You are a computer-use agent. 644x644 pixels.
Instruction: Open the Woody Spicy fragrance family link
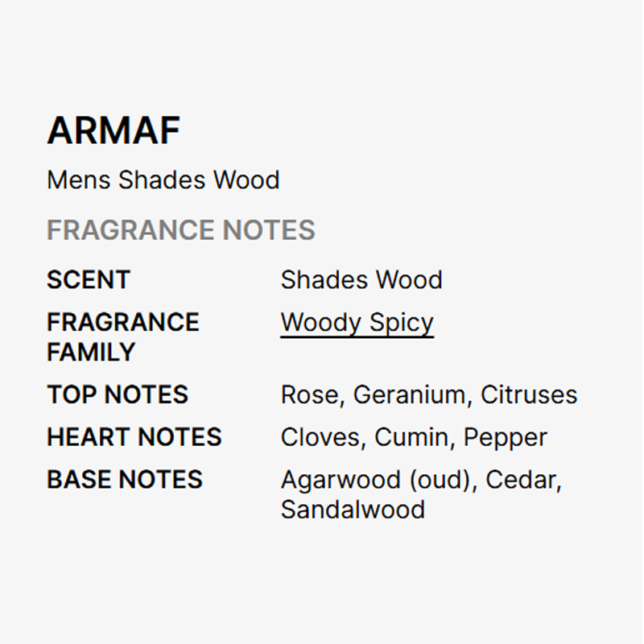click(x=357, y=323)
